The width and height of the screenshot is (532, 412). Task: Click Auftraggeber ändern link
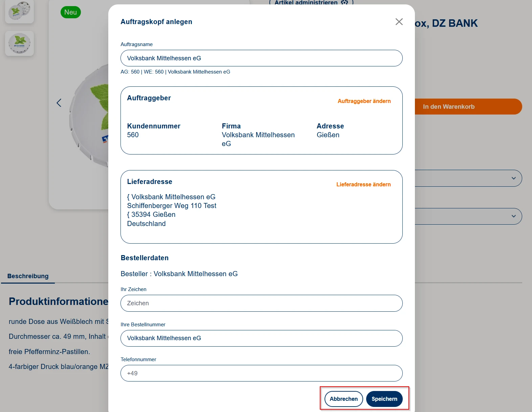pos(364,101)
